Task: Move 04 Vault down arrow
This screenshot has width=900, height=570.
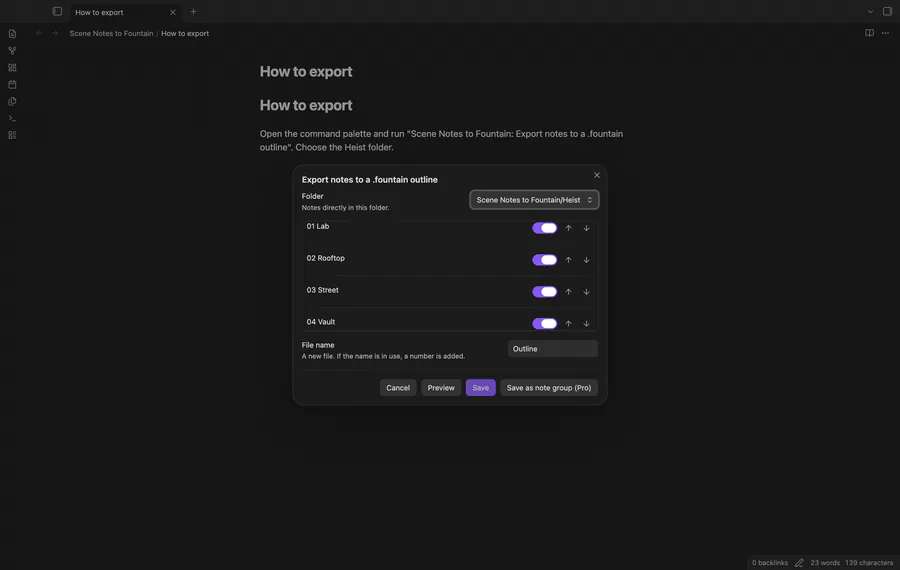Action: pos(586,324)
